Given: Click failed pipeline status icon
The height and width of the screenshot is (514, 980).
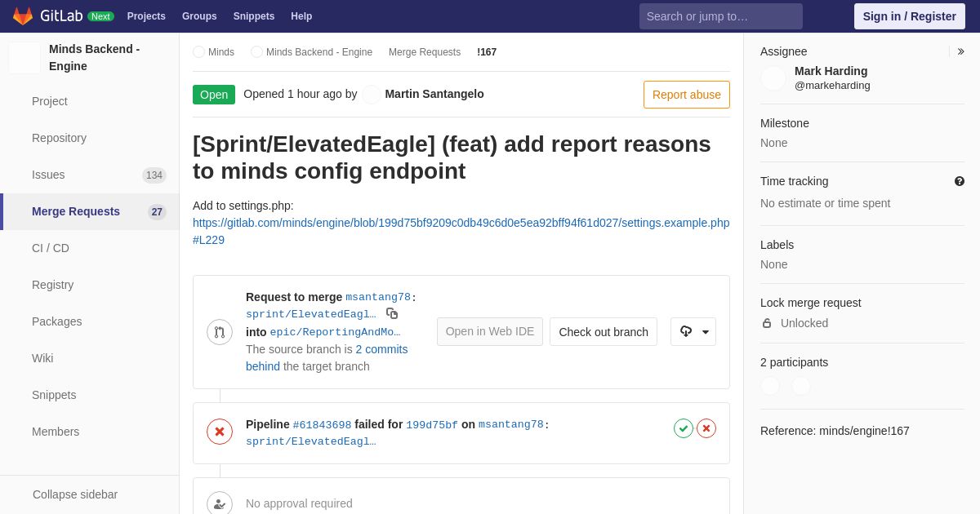Looking at the screenshot, I should coord(220,432).
